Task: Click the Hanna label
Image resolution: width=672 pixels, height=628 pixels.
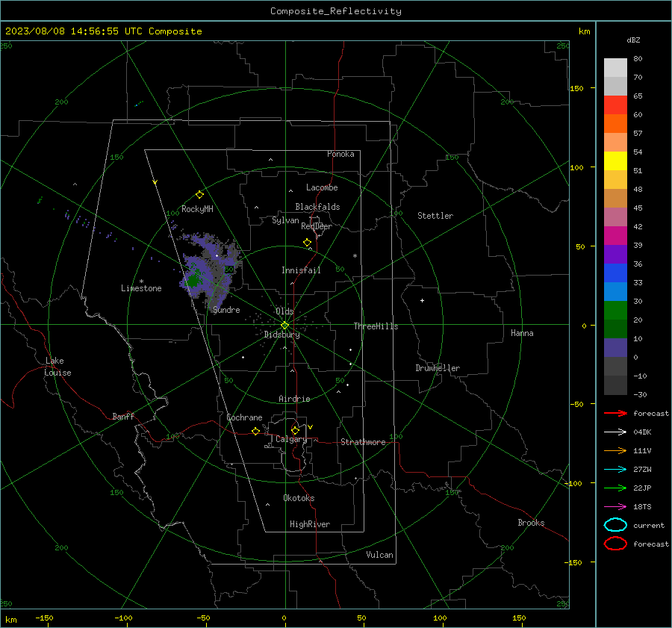Action: (x=522, y=333)
